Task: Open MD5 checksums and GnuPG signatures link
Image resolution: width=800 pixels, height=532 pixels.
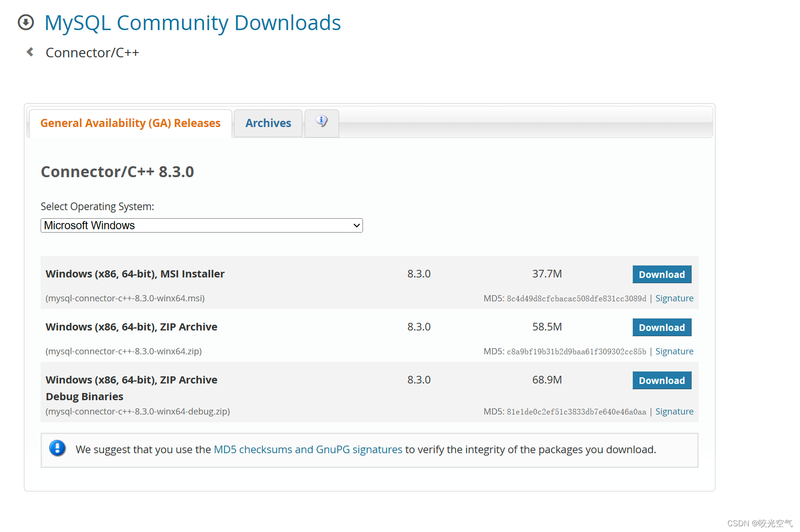Action: click(308, 450)
